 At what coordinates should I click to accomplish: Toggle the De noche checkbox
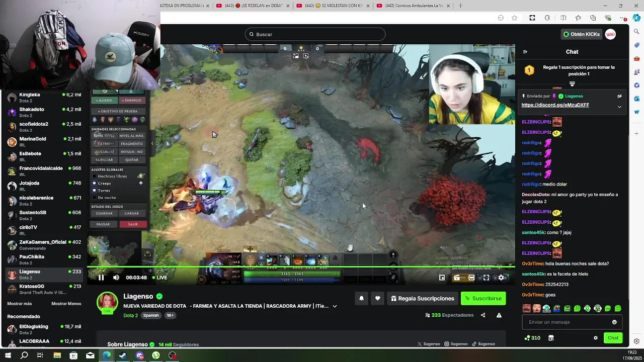click(x=94, y=198)
